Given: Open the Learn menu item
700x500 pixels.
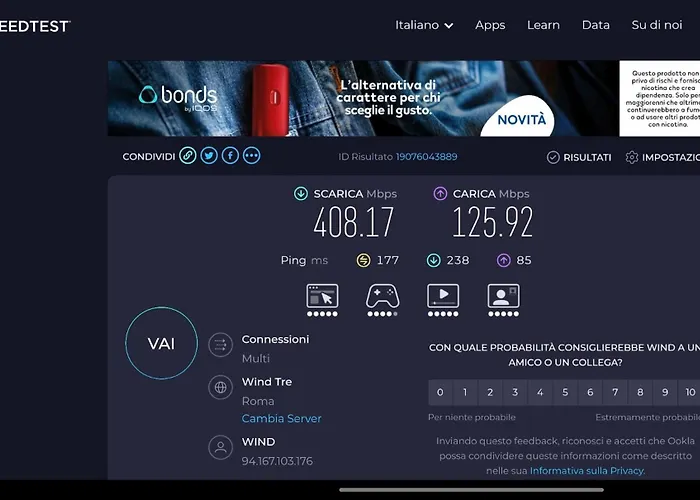Looking at the screenshot, I should [x=543, y=25].
